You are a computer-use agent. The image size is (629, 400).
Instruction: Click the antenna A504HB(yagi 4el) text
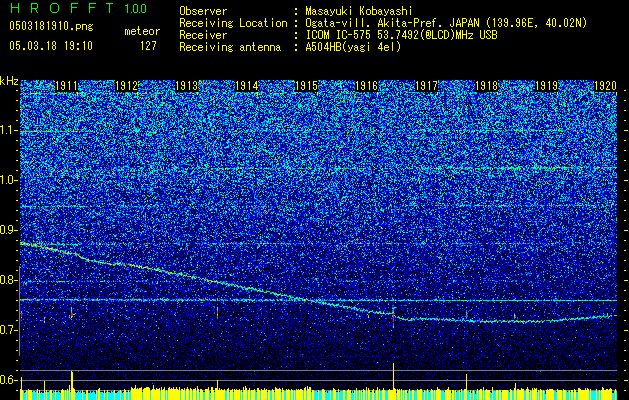353,47
